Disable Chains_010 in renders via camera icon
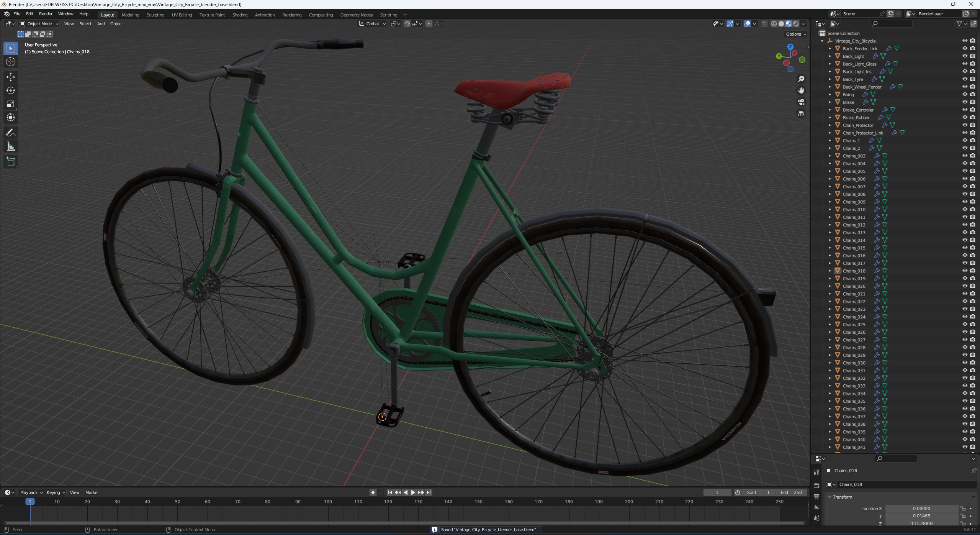Image resolution: width=980 pixels, height=535 pixels. (973, 209)
